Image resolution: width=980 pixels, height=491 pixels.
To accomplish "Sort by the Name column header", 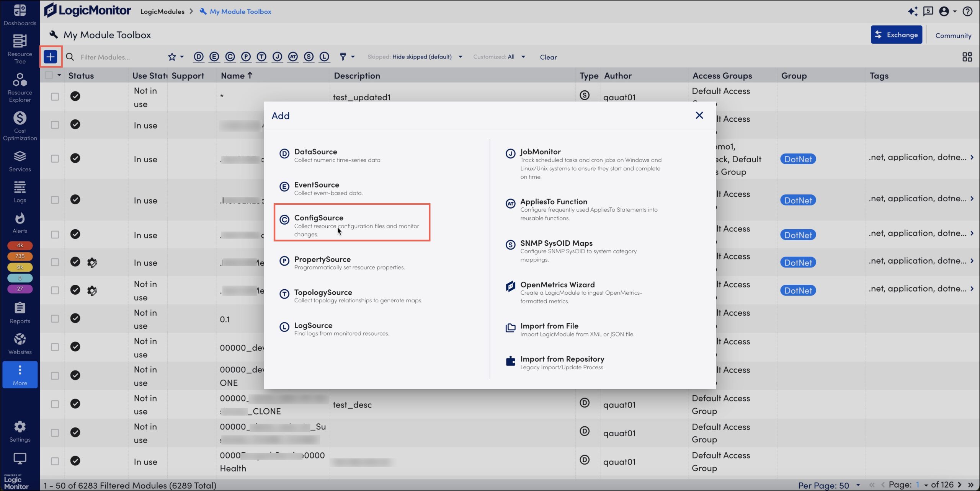I will click(237, 76).
